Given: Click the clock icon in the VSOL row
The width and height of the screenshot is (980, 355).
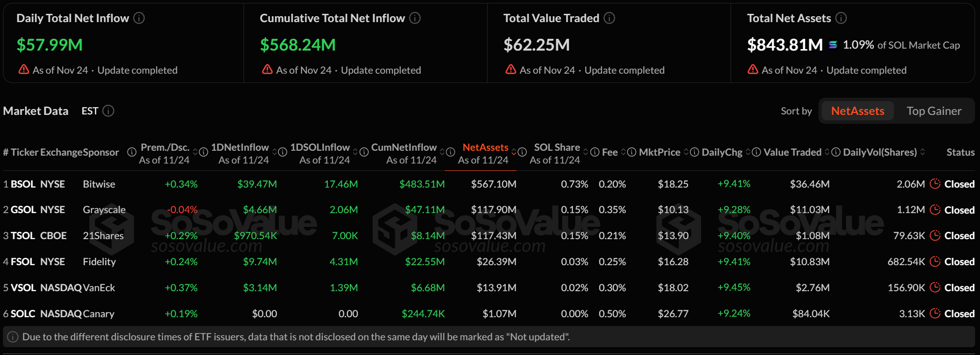Looking at the screenshot, I should 935,287.
